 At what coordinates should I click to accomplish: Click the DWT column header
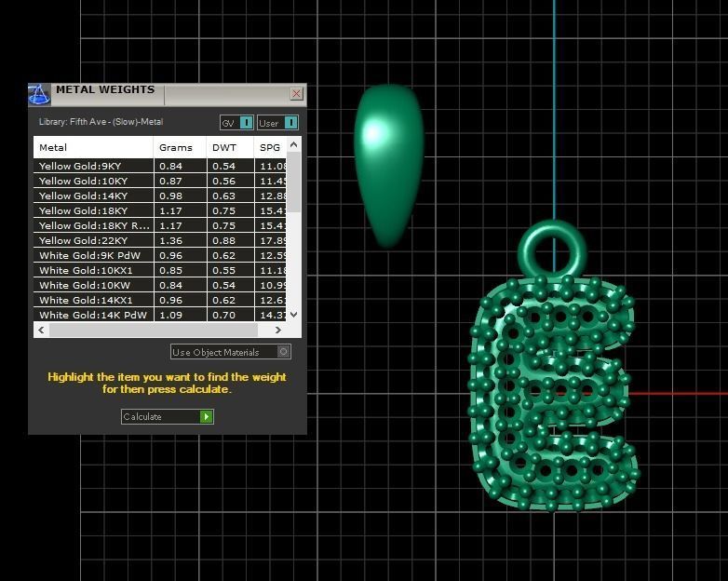coord(230,147)
